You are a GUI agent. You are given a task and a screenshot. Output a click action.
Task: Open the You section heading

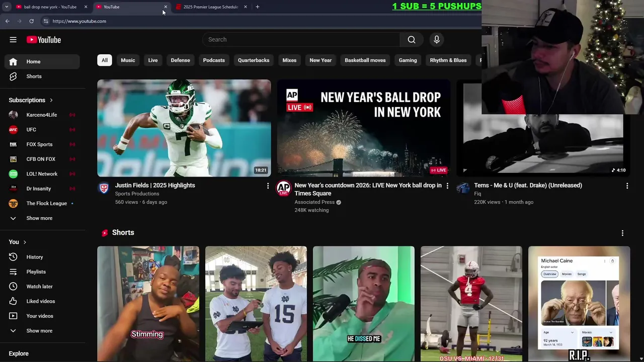pos(18,242)
